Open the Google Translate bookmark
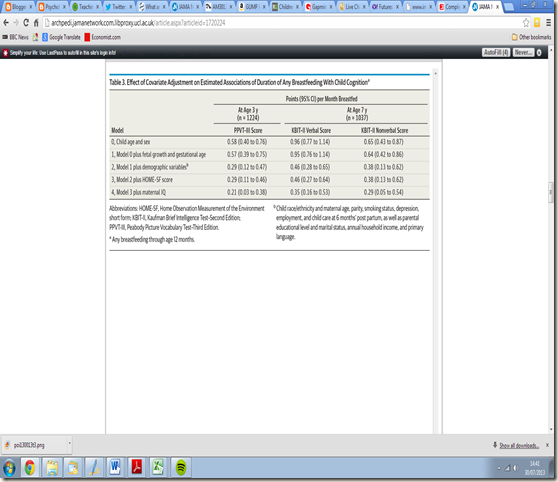Screen dimensions: 558x482 click(62, 37)
